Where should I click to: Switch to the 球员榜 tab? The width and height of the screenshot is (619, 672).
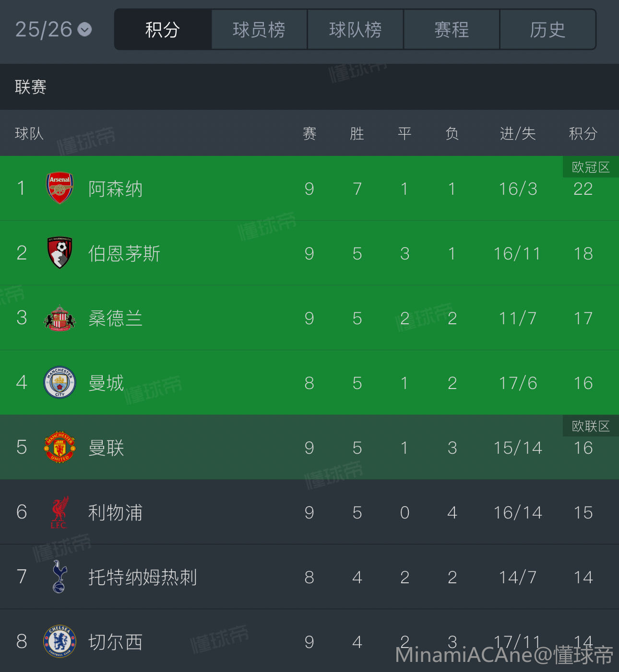259,30
